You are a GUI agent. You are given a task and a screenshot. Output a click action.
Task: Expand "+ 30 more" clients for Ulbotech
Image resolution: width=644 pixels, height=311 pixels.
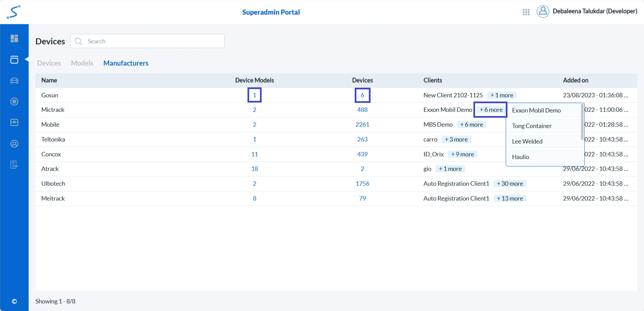tap(510, 183)
